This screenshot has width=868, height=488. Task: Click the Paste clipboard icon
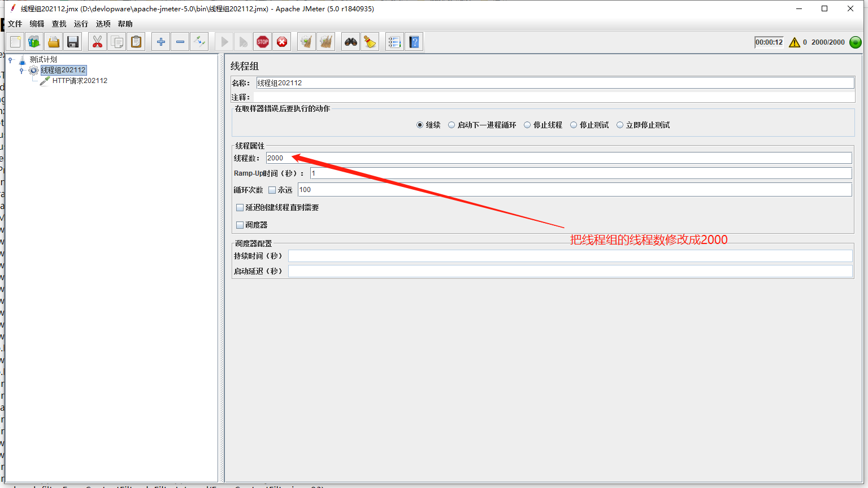pos(136,42)
